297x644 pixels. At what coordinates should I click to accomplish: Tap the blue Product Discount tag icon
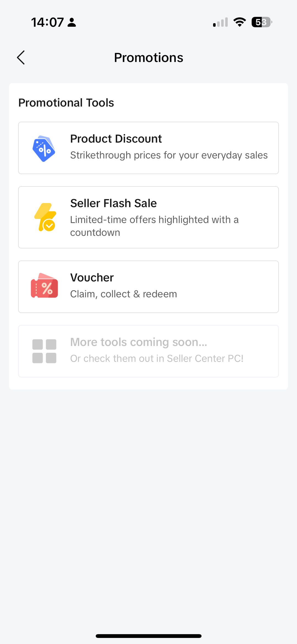(x=44, y=149)
